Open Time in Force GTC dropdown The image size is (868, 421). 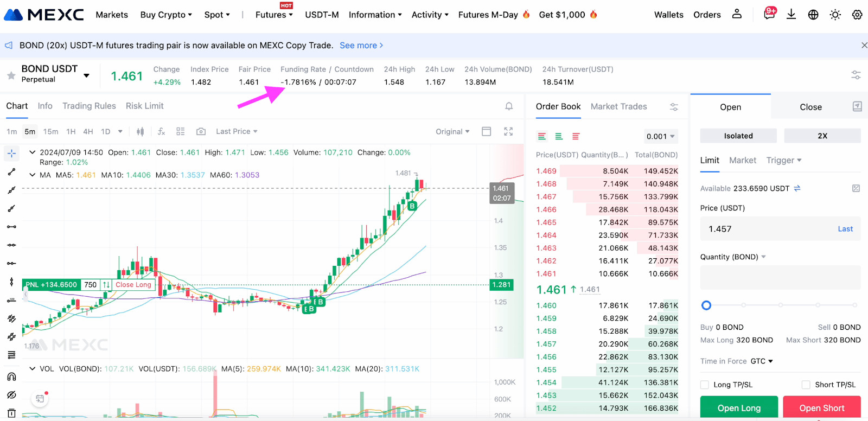(x=762, y=361)
